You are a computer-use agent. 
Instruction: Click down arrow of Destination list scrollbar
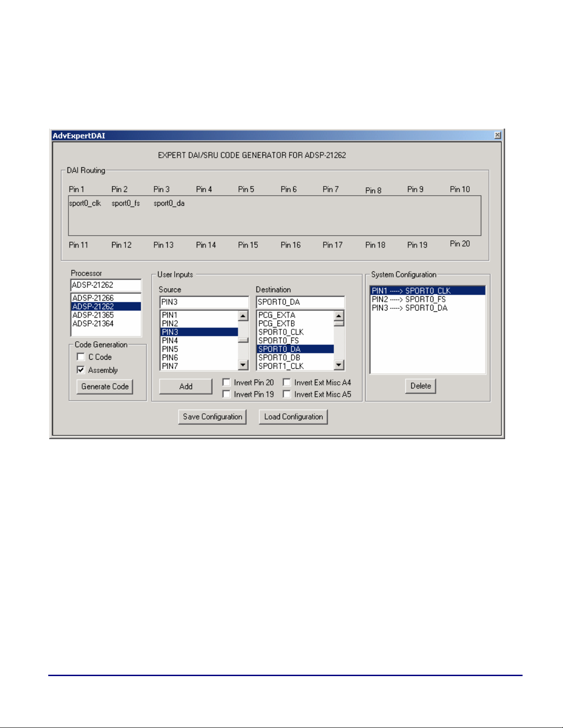339,365
